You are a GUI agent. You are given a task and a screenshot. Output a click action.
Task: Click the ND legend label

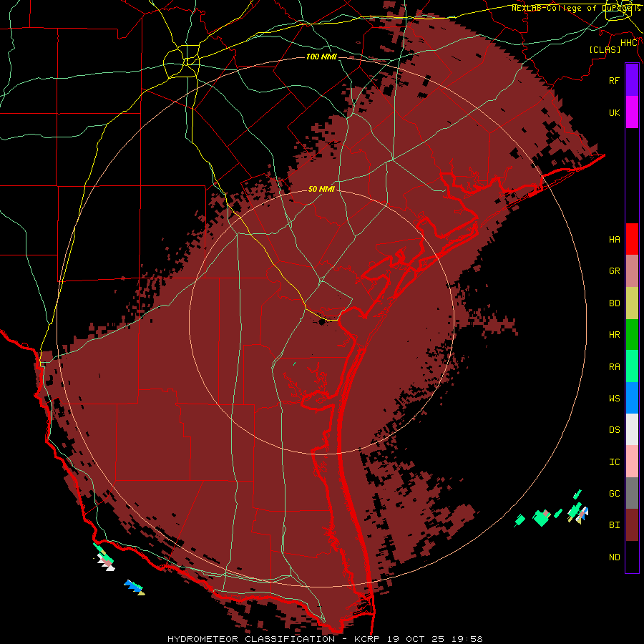click(615, 557)
